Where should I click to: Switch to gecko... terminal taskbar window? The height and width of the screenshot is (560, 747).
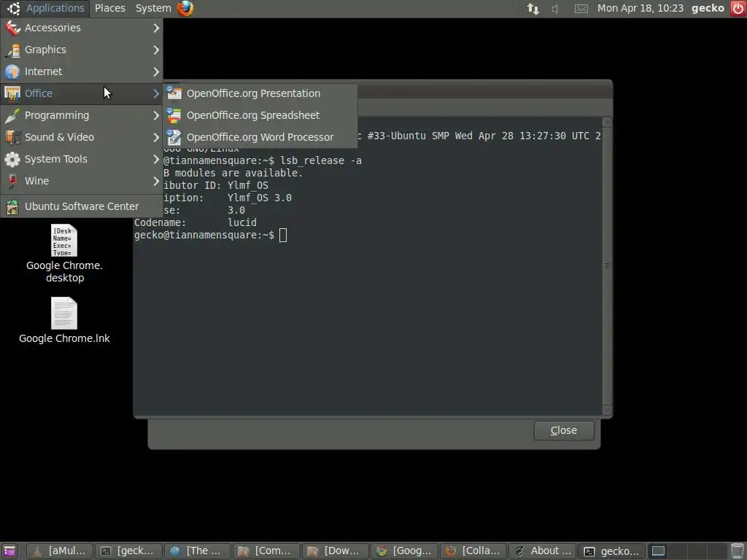611,551
